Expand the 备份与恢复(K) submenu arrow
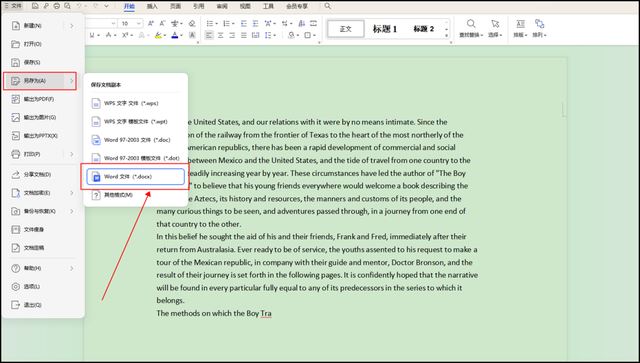This screenshot has width=640, height=363. tap(71, 212)
